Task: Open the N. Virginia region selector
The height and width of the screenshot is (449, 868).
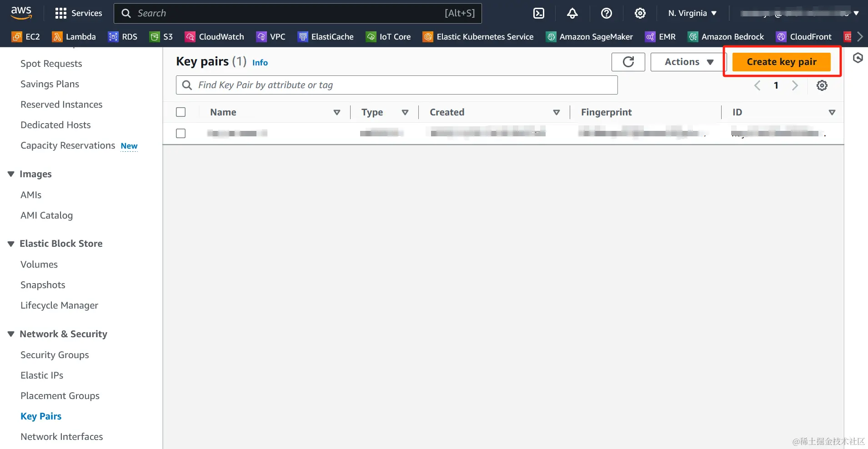Action: [692, 13]
